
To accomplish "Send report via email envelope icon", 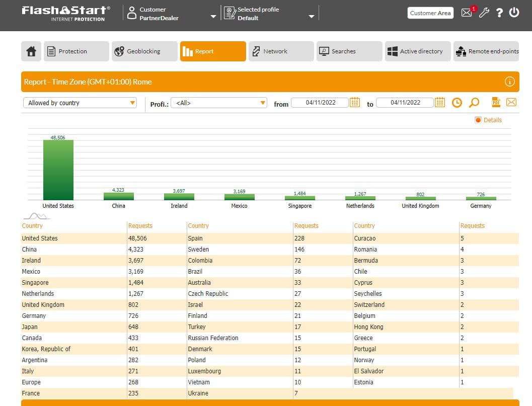I will 511,103.
